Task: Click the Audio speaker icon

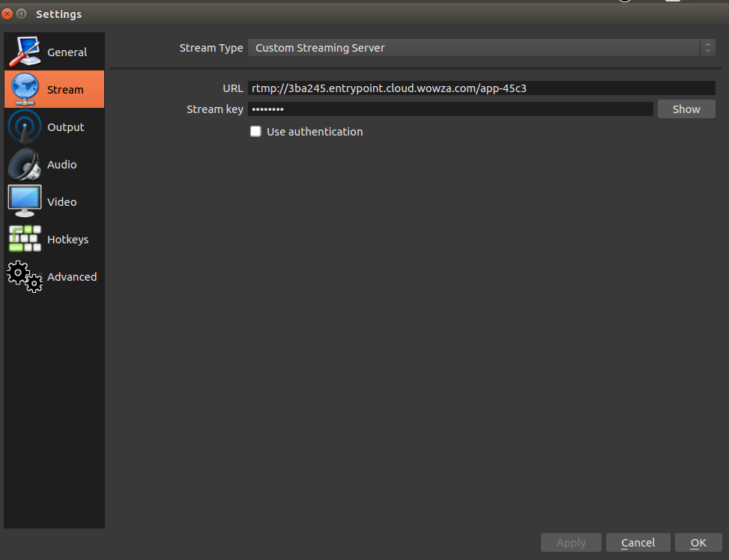Action: tap(24, 164)
